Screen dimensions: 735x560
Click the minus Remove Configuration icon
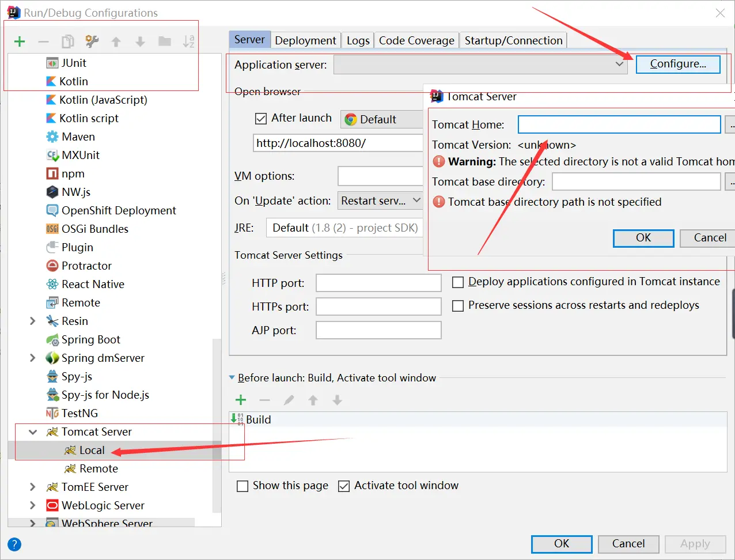pyautogui.click(x=43, y=41)
